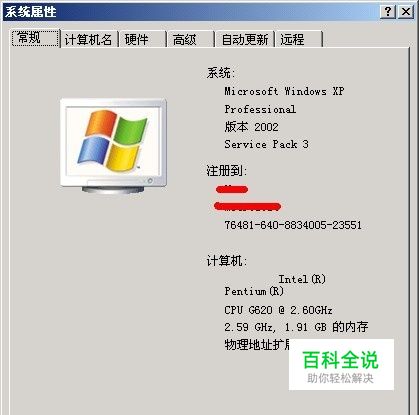The height and width of the screenshot is (415, 419).
Task: Select the 高级 tab
Action: click(189, 40)
